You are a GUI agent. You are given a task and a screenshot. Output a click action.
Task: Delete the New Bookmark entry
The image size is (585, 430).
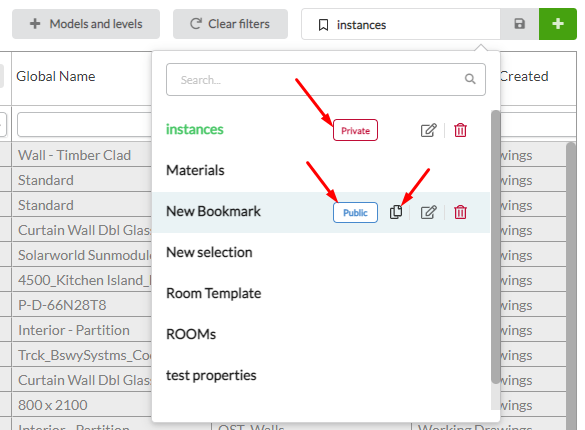460,212
